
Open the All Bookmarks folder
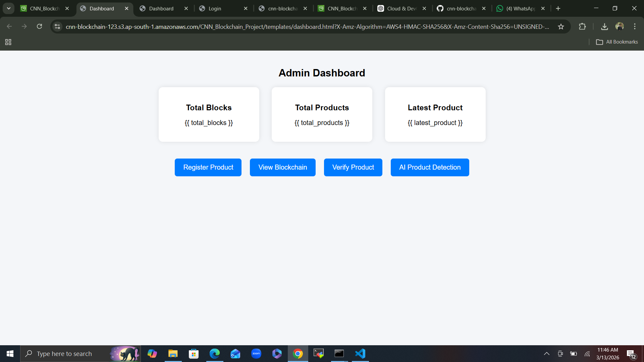coord(617,42)
